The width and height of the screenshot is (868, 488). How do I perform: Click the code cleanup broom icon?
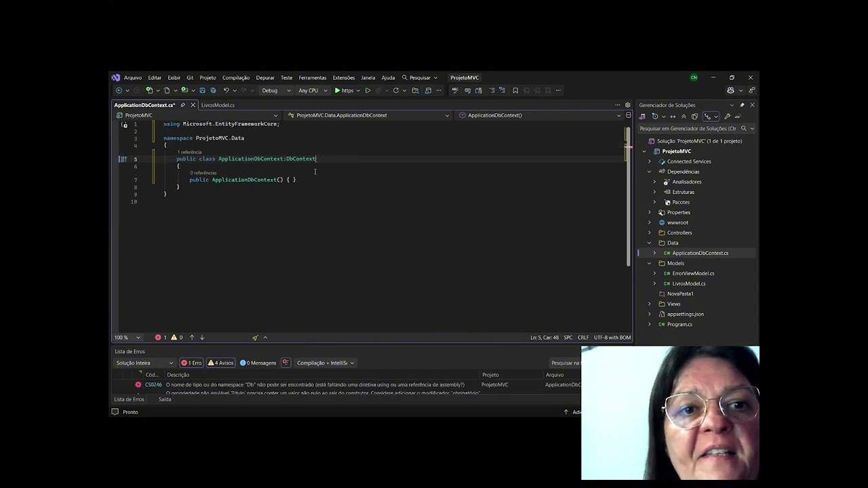(x=255, y=337)
